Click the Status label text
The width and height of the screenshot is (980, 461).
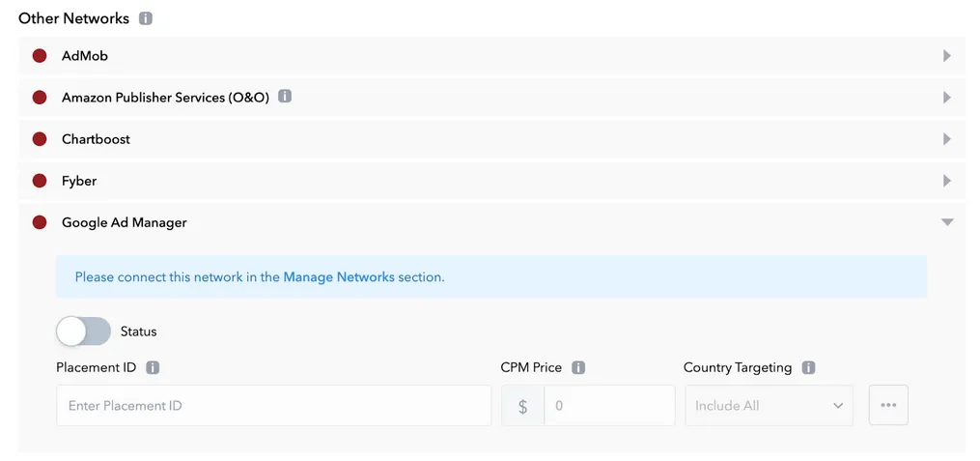[x=138, y=331]
